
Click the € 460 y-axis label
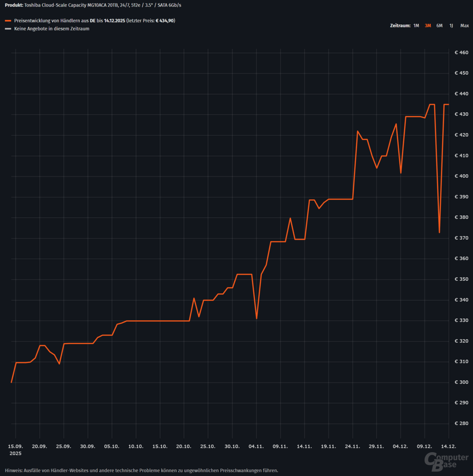click(461, 52)
